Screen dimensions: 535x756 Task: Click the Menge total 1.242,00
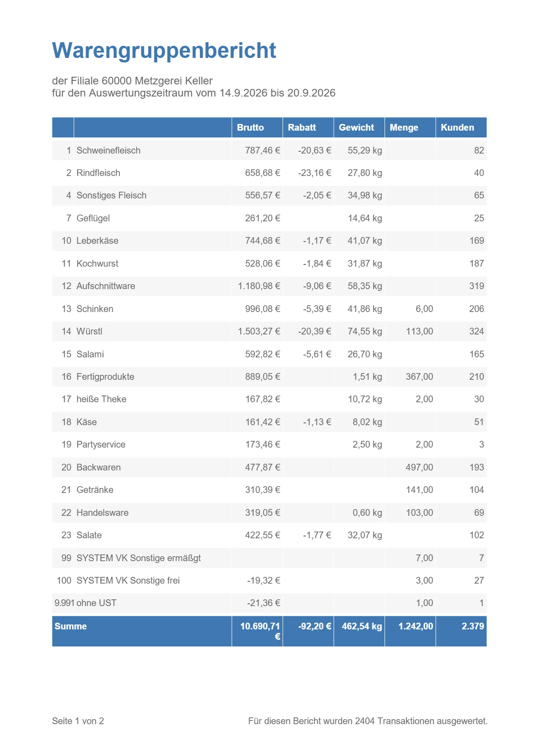point(416,626)
